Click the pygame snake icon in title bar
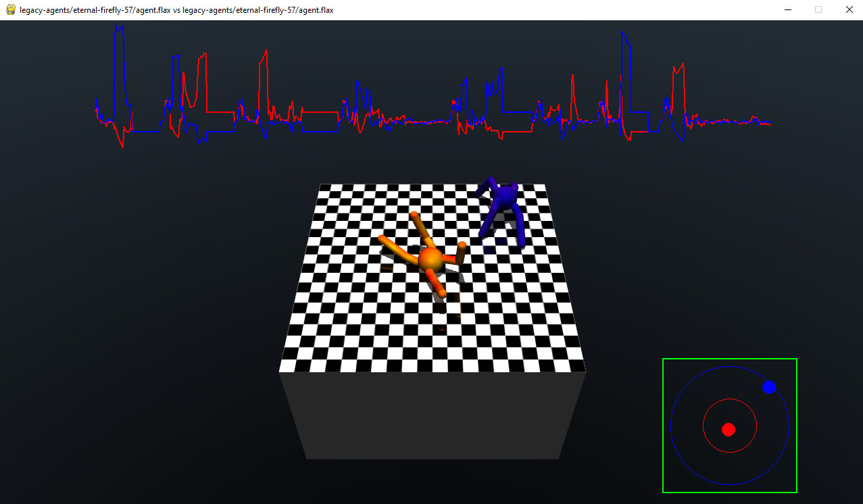The image size is (863, 504). [x=10, y=10]
